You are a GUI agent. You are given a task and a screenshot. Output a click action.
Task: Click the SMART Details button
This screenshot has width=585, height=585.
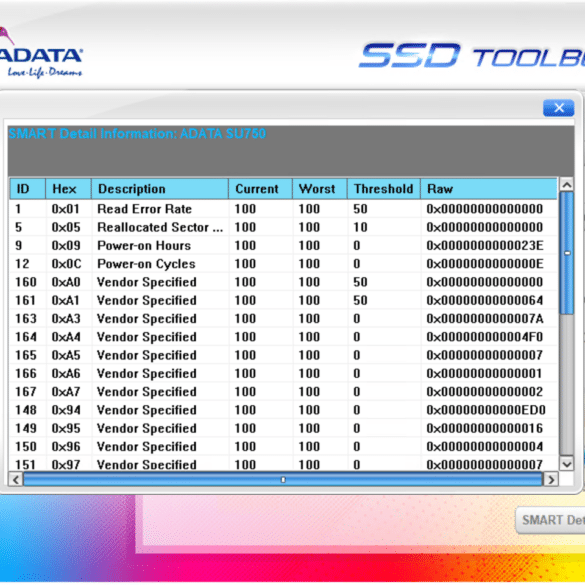(x=551, y=520)
